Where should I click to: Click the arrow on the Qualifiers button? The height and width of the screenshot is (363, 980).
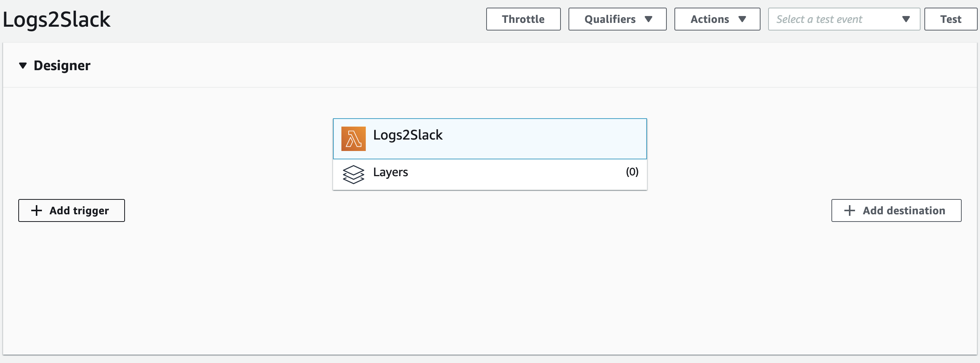649,19
